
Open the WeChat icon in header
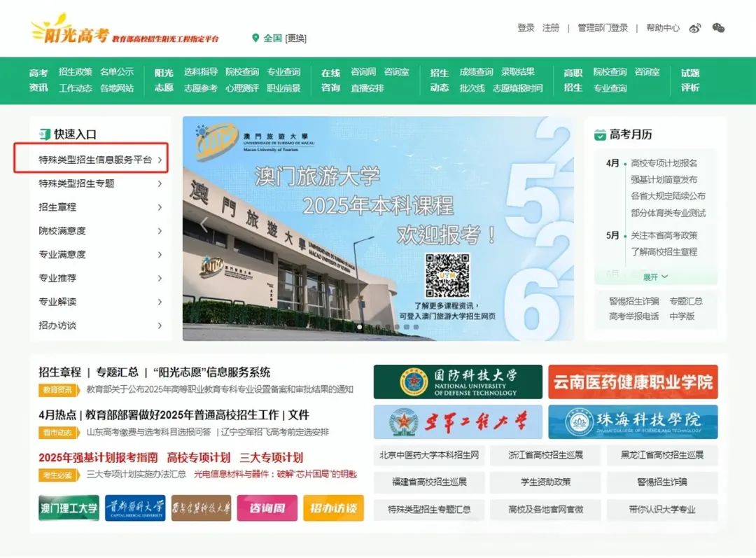[718, 28]
